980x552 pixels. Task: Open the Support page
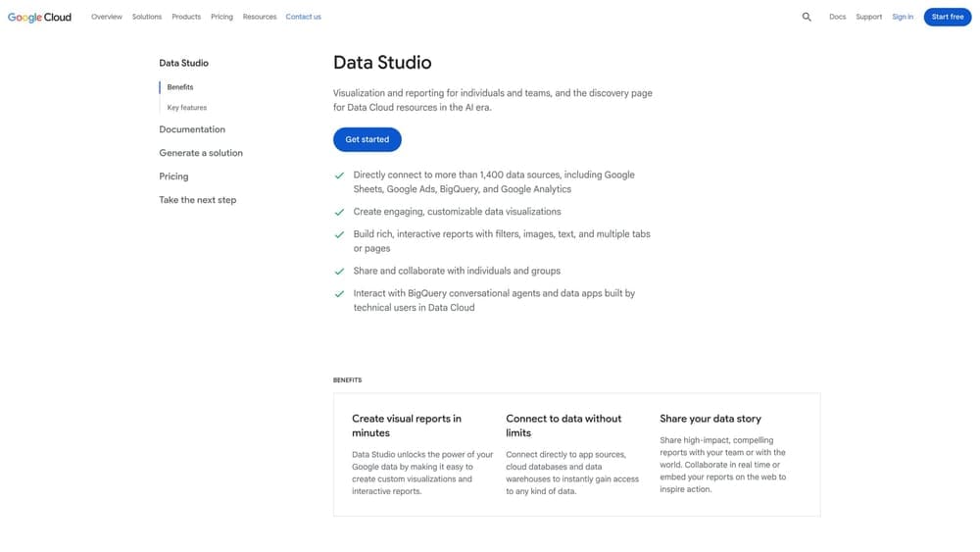[868, 17]
